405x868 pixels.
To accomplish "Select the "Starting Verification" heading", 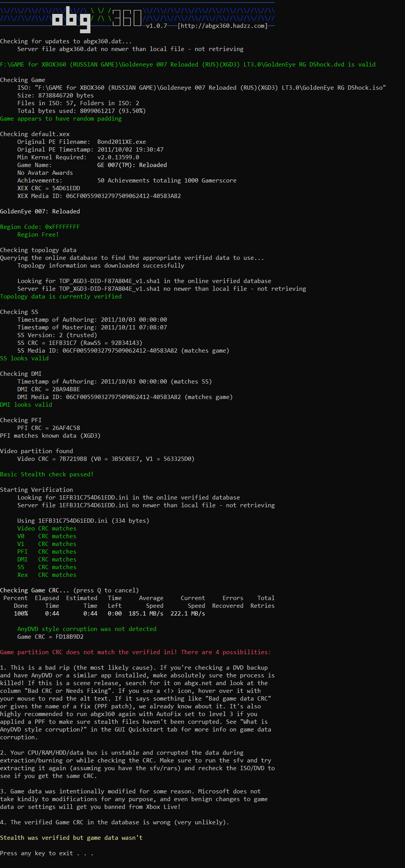I will [37, 490].
